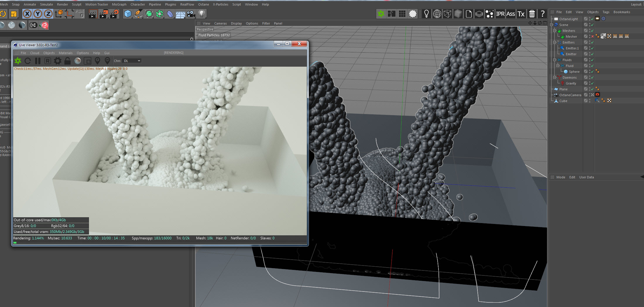Open the X-Particles menu
Viewport: 644px width, 307px height.
(x=220, y=4)
